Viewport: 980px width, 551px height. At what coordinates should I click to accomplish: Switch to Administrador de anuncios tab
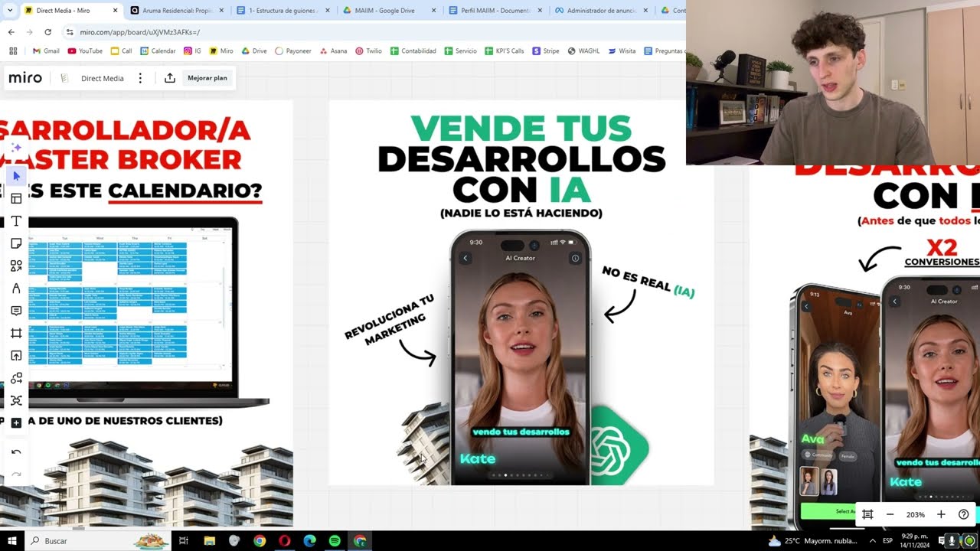click(x=600, y=11)
